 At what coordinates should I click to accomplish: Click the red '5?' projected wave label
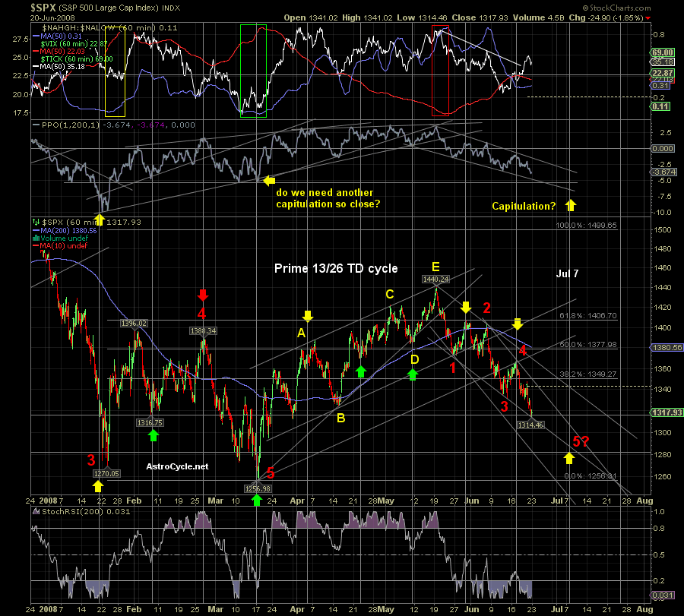[x=581, y=441]
